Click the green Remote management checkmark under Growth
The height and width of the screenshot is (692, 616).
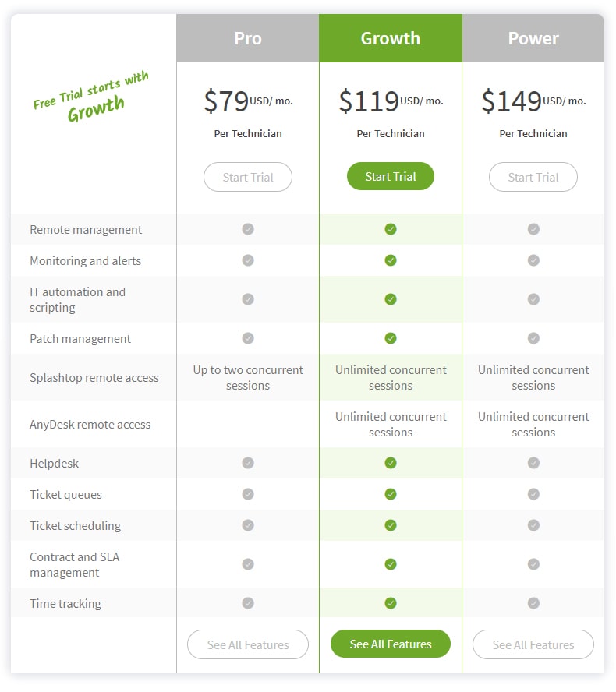[x=391, y=229]
